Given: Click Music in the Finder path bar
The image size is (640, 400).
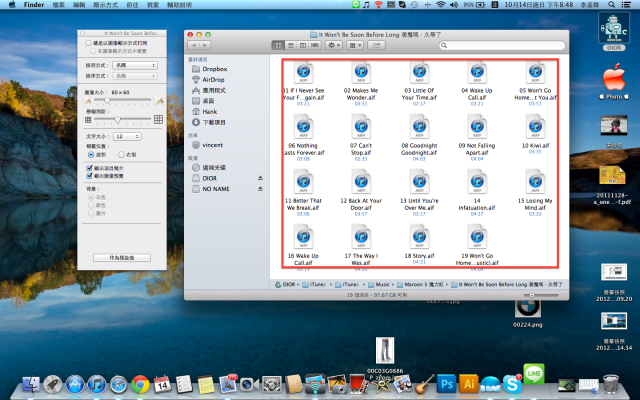Looking at the screenshot, I should [379, 284].
